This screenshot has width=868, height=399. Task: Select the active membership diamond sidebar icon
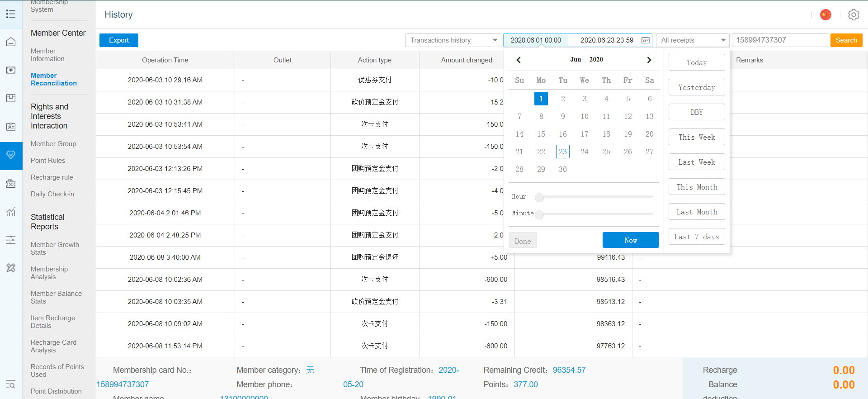pos(11,155)
